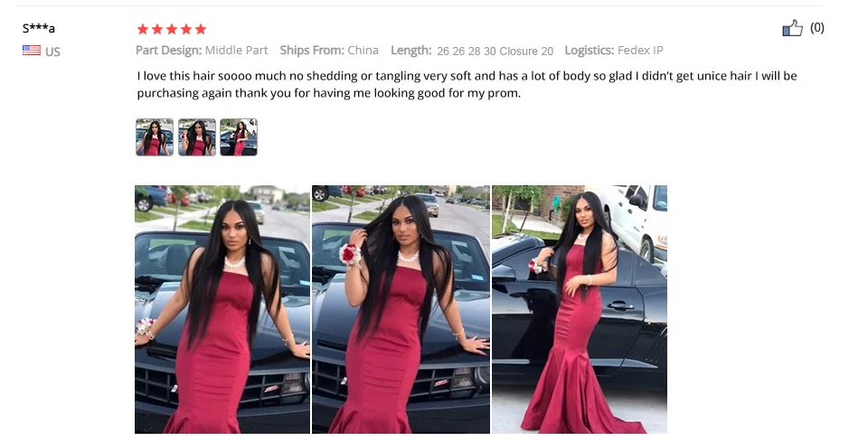This screenshot has height=441, width=868.
Task: Click the US flag icon
Action: tap(32, 51)
